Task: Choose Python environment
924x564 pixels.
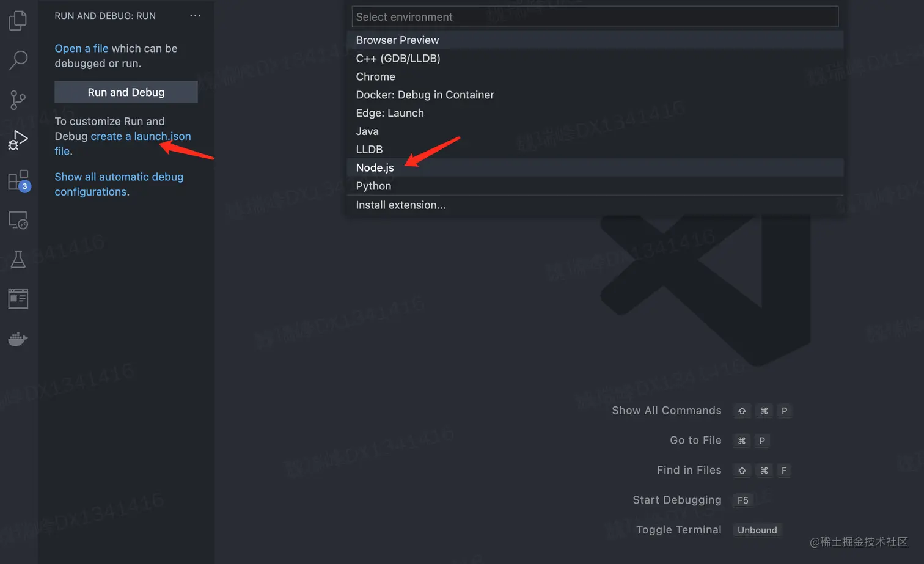Action: click(x=595, y=186)
